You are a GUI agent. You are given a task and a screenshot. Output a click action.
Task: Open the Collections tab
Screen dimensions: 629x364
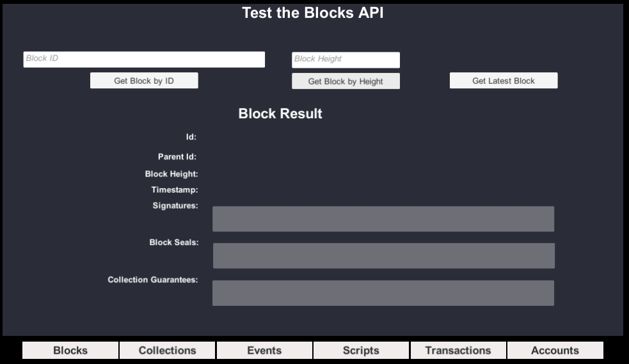coord(168,351)
